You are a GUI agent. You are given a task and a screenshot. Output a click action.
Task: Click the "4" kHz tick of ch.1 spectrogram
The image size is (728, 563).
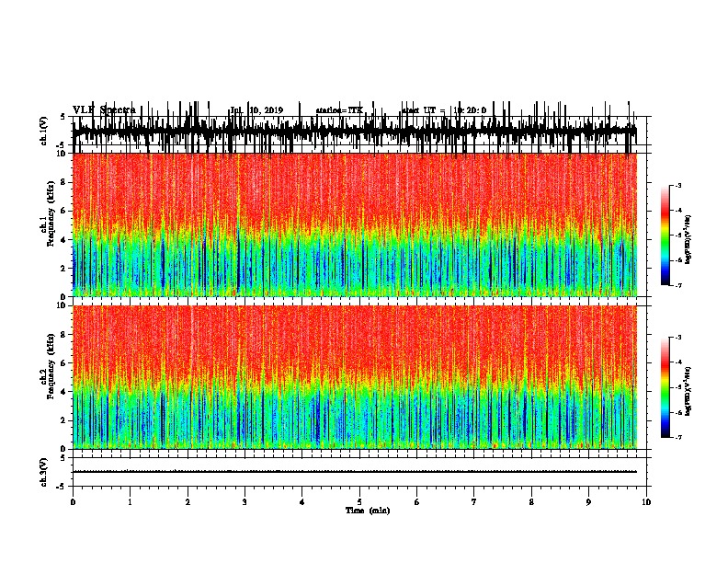pyautogui.click(x=63, y=240)
